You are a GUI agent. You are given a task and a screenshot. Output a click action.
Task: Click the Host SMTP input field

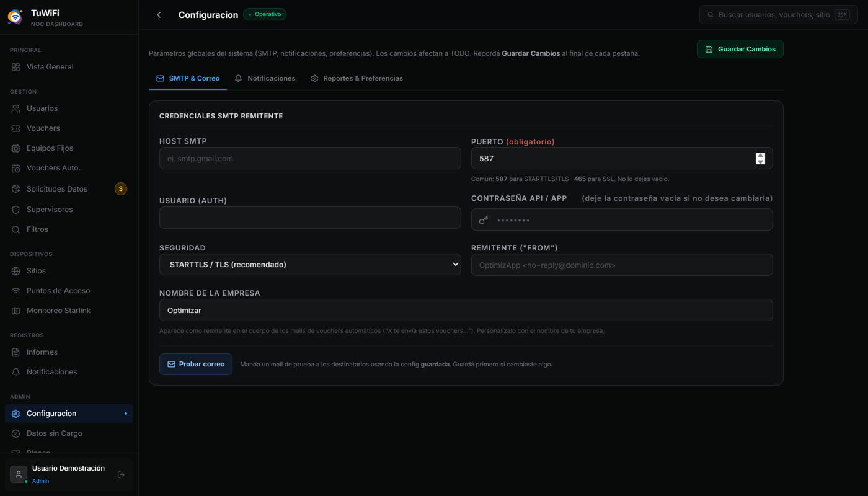(x=310, y=158)
